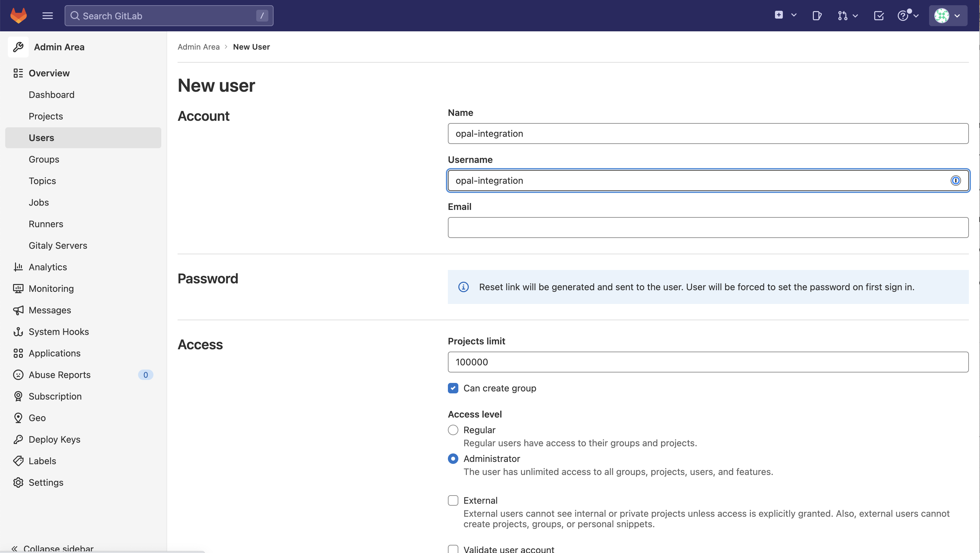Open the merge requests dropdown

(847, 16)
